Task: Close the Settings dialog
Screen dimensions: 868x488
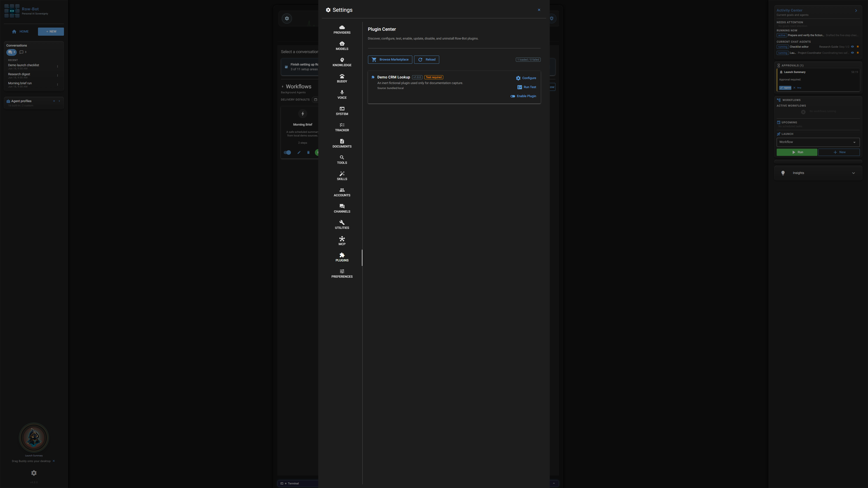Action: (x=539, y=10)
